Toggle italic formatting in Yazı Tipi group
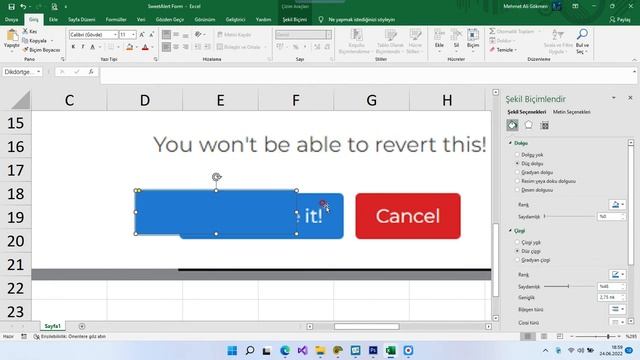Image resolution: width=640 pixels, height=360 pixels. 83,47
